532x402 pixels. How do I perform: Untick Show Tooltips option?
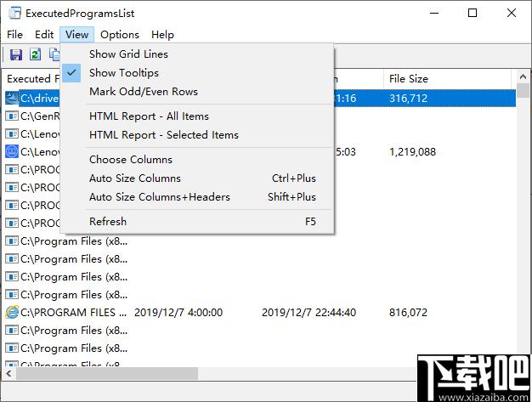point(197,72)
